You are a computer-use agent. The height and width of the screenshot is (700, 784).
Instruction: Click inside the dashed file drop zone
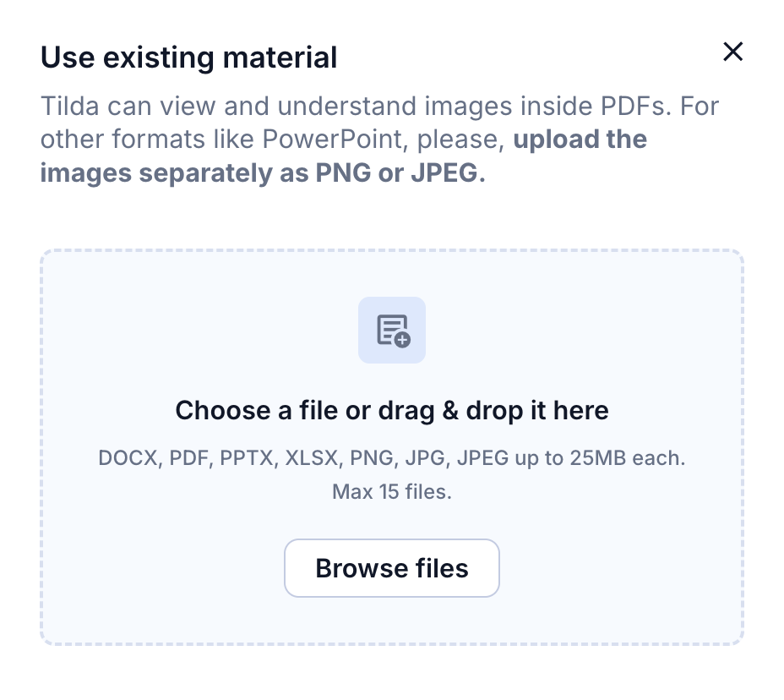(392, 447)
